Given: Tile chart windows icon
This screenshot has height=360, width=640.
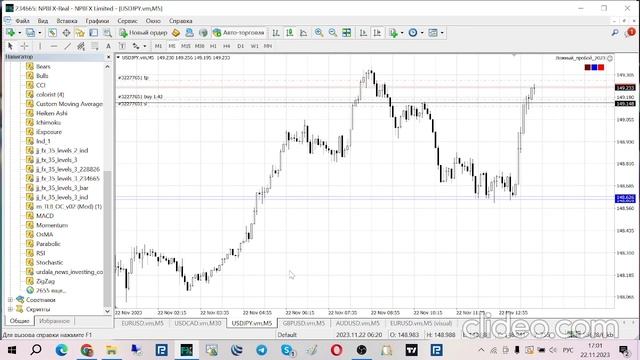Looking at the screenshot, I should tap(347, 33).
